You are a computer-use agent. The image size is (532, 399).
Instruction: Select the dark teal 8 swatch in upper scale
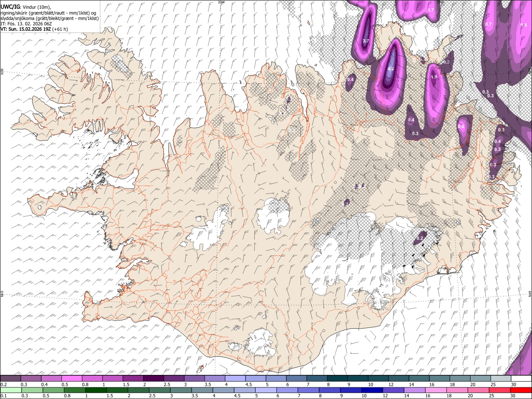point(337,379)
